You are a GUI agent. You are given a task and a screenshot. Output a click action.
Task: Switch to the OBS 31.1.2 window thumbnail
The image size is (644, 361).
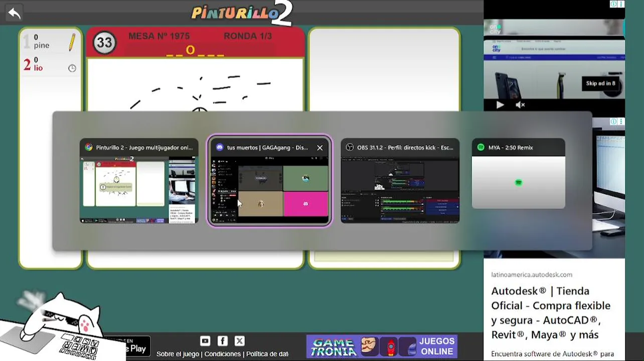[400, 182]
